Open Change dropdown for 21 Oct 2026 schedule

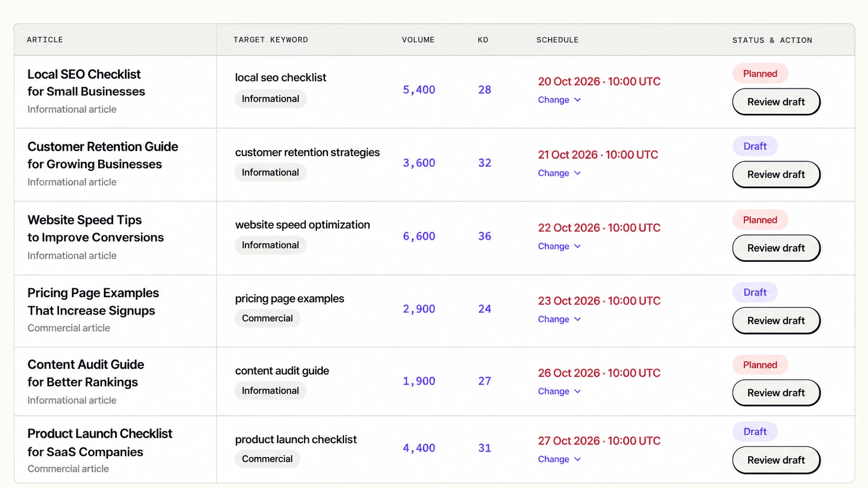tap(559, 173)
